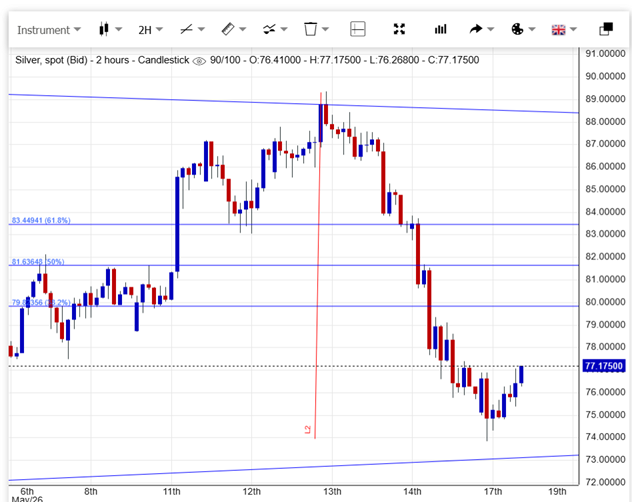Click the fullscreen expand icon
632x502 pixels.
(399, 29)
